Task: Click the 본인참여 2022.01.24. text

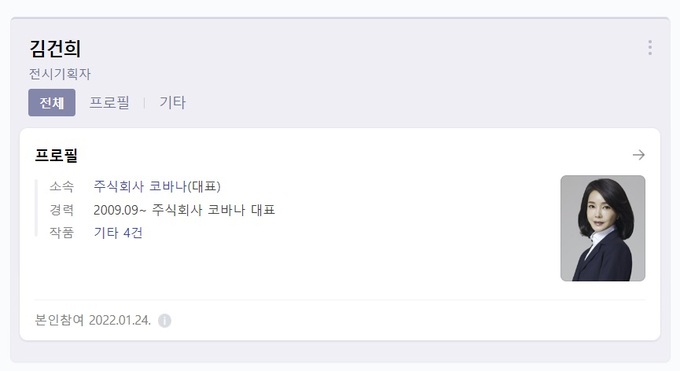Action: [93, 321]
